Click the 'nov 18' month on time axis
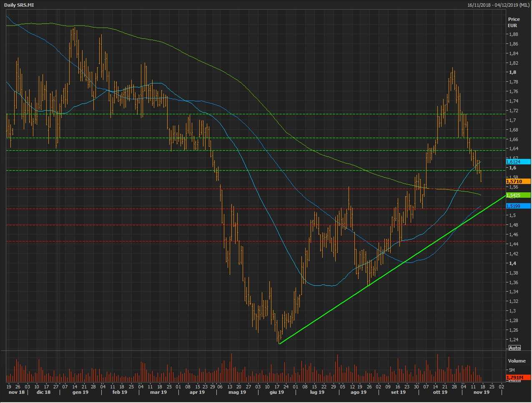 point(17,392)
